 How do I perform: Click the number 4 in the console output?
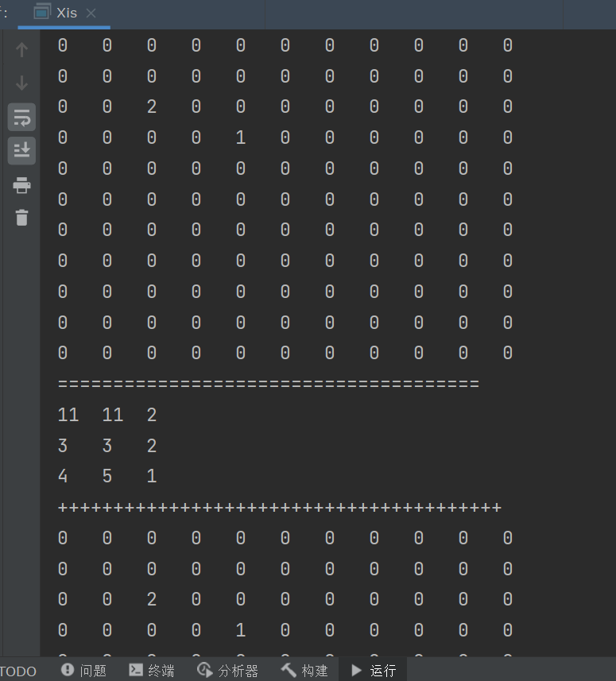[63, 477]
